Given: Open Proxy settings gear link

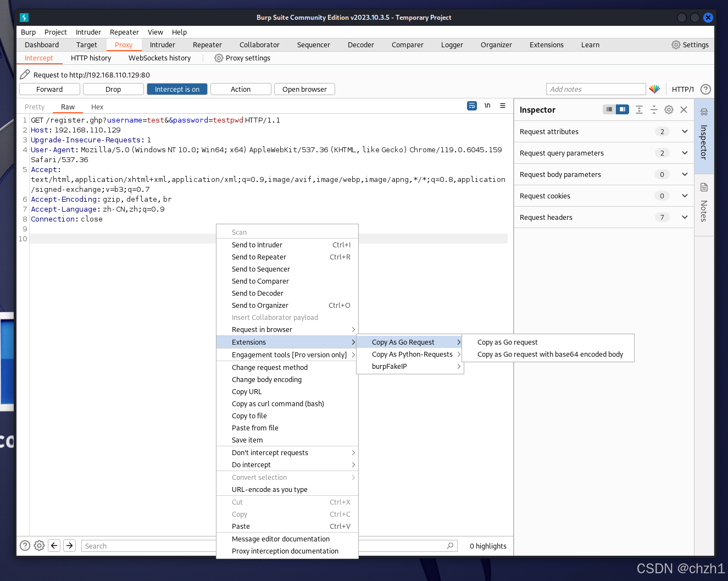Looking at the screenshot, I should pos(242,58).
